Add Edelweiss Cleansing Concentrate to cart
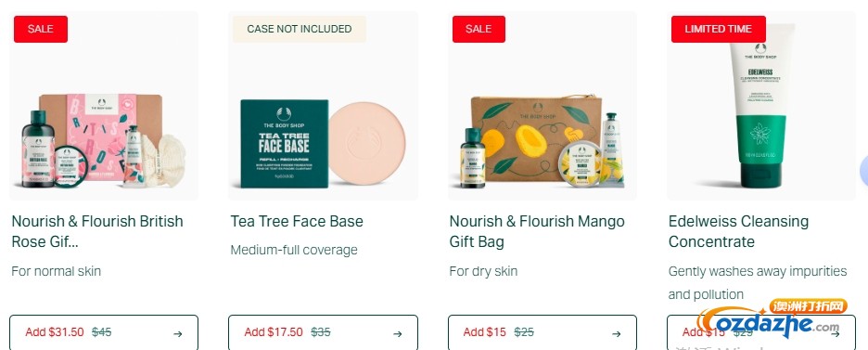 (x=761, y=332)
